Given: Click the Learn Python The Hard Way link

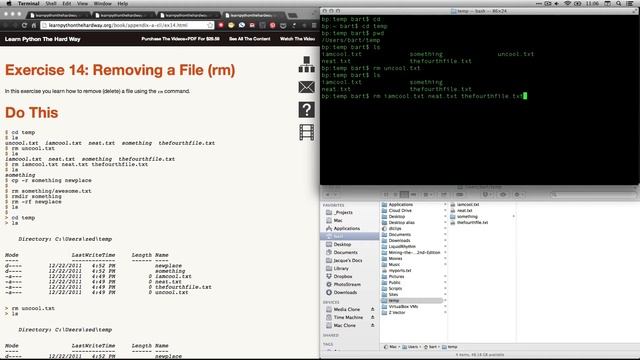Looking at the screenshot, I should click(x=42, y=39).
